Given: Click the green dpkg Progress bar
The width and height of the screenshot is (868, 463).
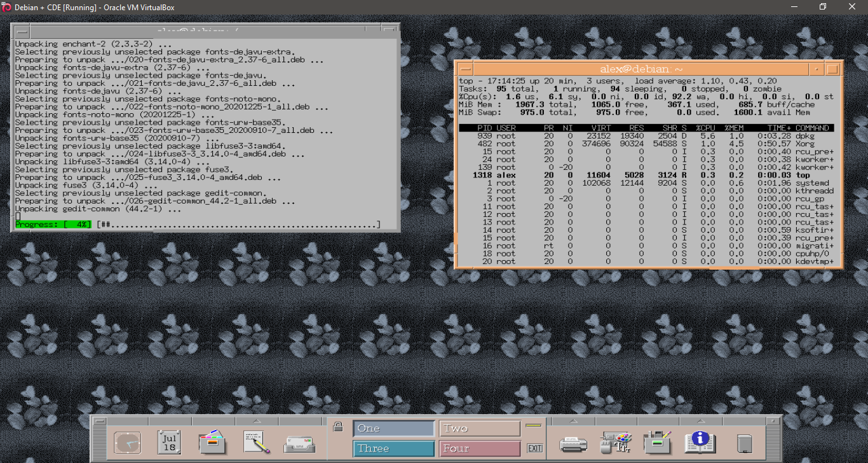Looking at the screenshot, I should pos(53,225).
